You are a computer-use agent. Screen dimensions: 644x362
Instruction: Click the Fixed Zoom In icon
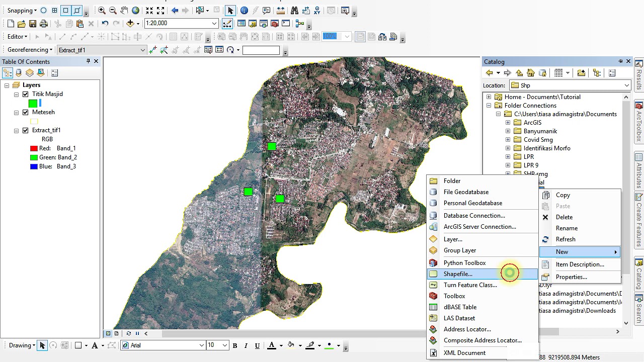click(149, 11)
